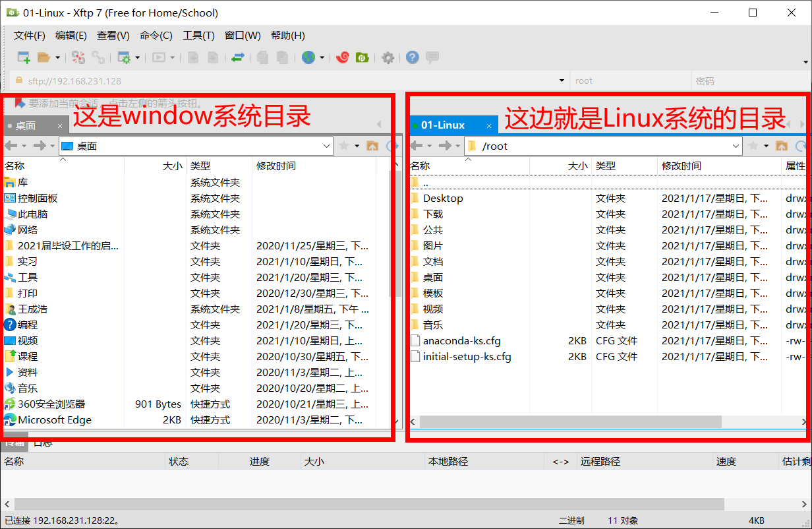This screenshot has width=812, height=529.
Task: Close the 桌面 local tab
Action: pos(60,125)
